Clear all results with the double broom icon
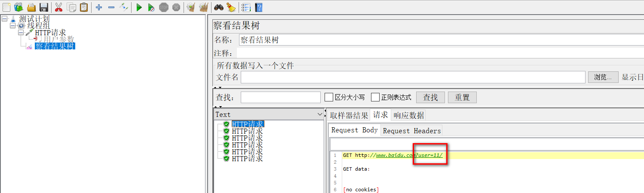644x193 pixels. click(204, 7)
